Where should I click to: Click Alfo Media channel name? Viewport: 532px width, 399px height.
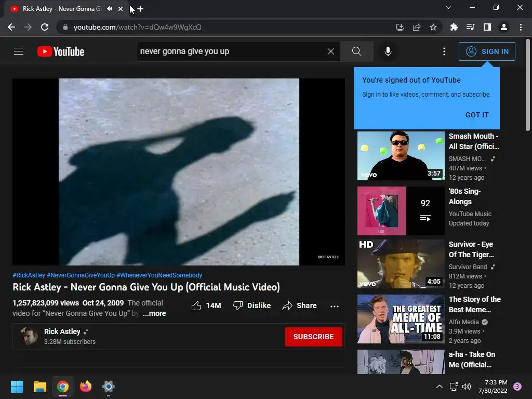(x=463, y=322)
